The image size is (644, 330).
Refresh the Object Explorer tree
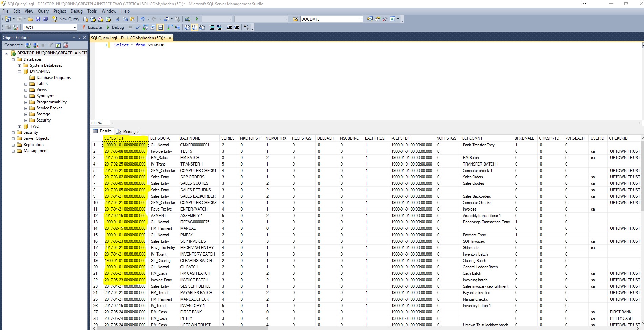58,45
